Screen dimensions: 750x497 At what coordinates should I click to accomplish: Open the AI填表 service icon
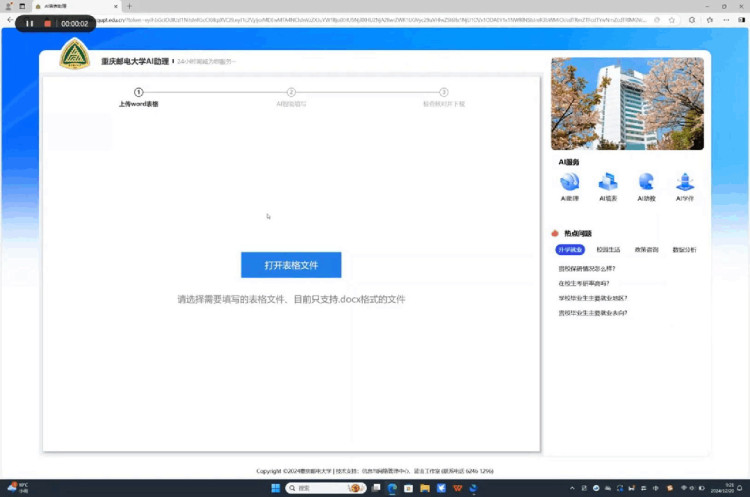point(608,182)
